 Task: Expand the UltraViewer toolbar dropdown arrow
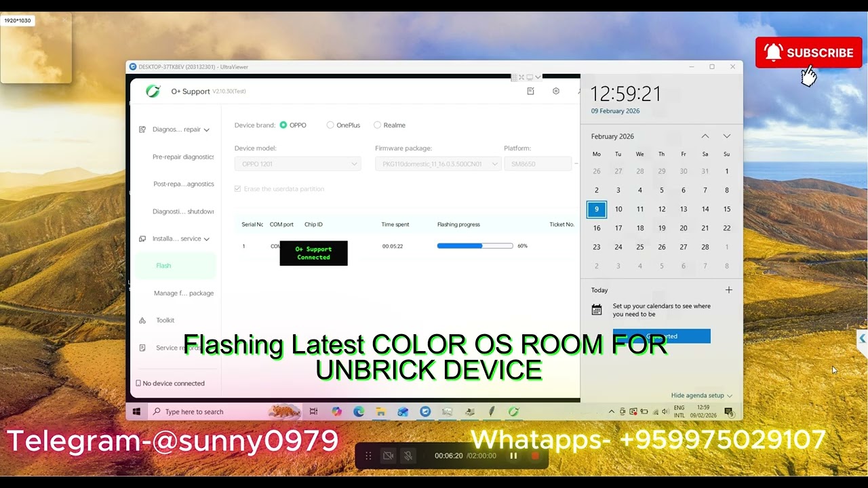tap(538, 77)
